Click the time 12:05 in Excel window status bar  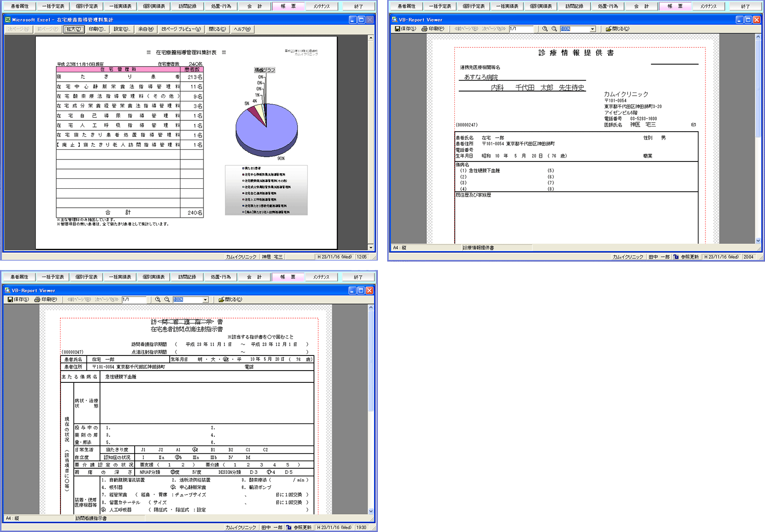362,257
